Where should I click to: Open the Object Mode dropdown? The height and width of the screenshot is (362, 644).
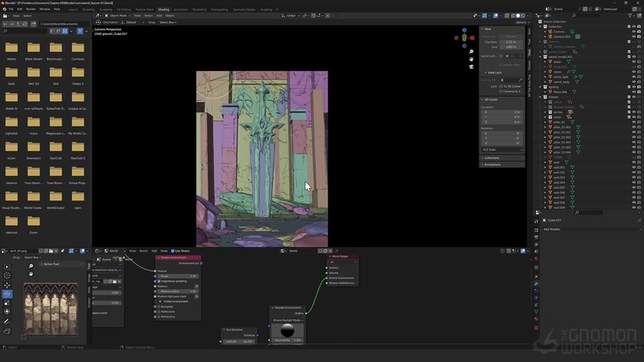[x=118, y=16]
